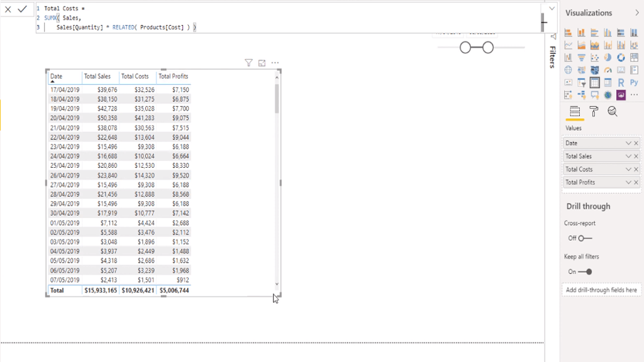Screen dimensions: 644x362
Task: Select the Stacked column chart visual
Action: coord(581,33)
